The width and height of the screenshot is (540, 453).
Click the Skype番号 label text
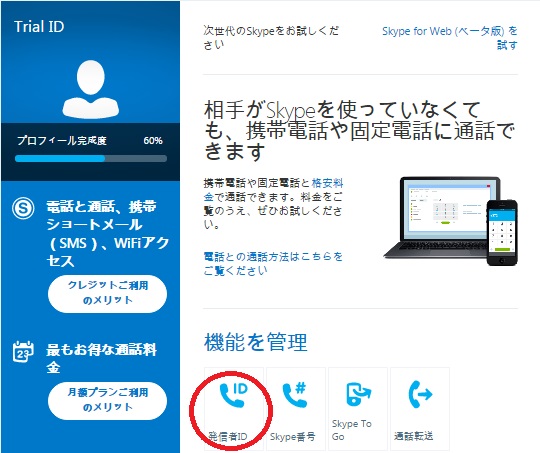coord(293,436)
